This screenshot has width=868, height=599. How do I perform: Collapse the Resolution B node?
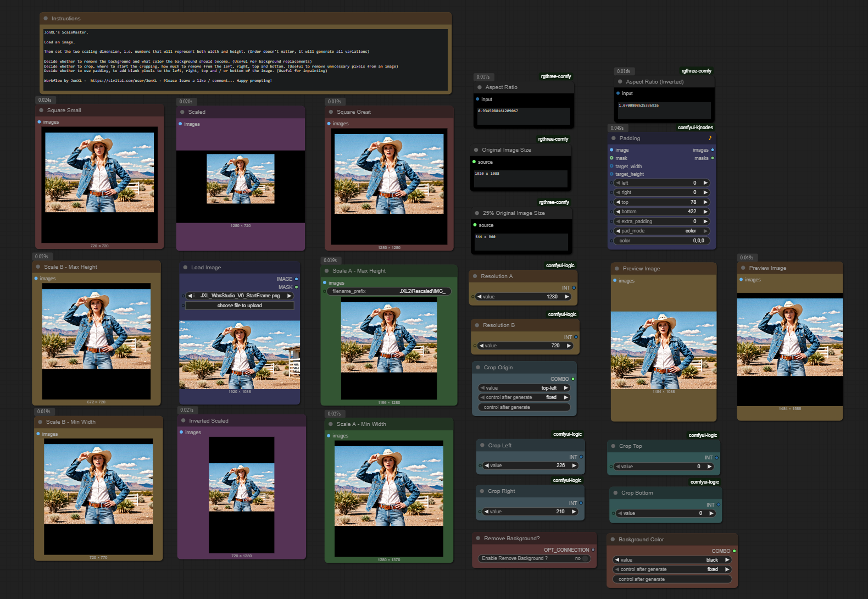click(x=477, y=325)
